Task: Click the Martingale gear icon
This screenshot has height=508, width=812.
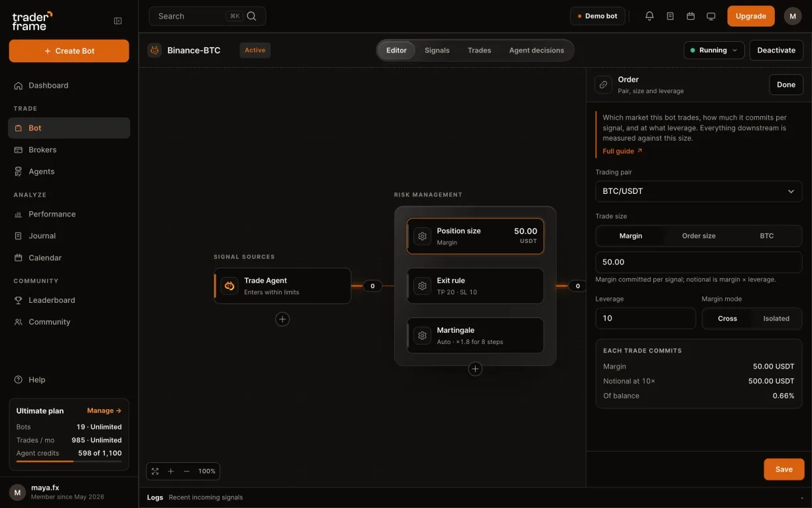Action: (x=422, y=335)
